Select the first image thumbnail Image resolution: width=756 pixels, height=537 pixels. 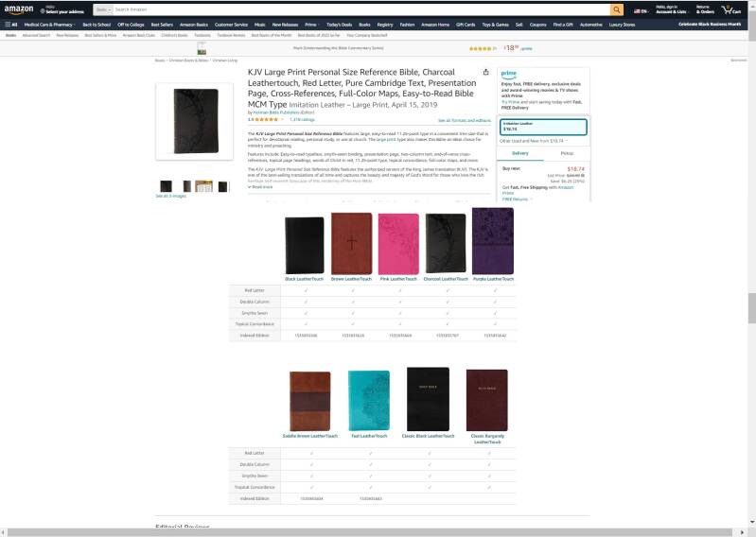(x=166, y=186)
